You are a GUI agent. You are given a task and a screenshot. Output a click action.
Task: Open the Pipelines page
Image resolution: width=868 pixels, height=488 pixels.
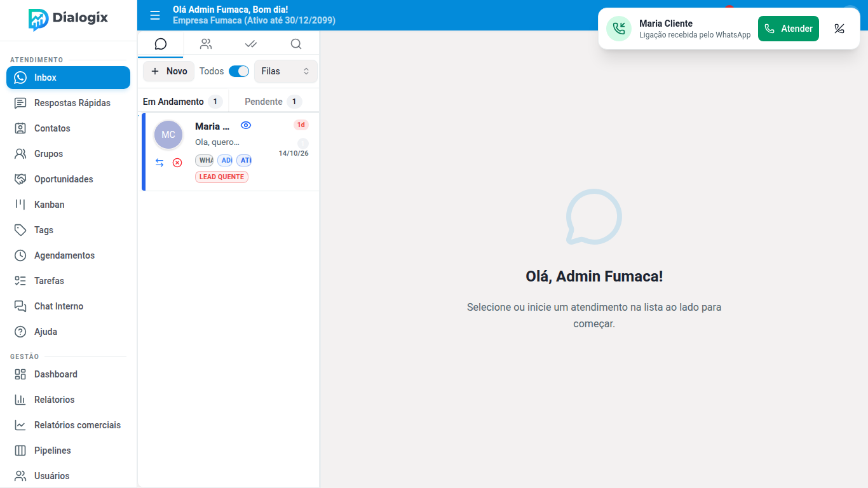(68, 451)
